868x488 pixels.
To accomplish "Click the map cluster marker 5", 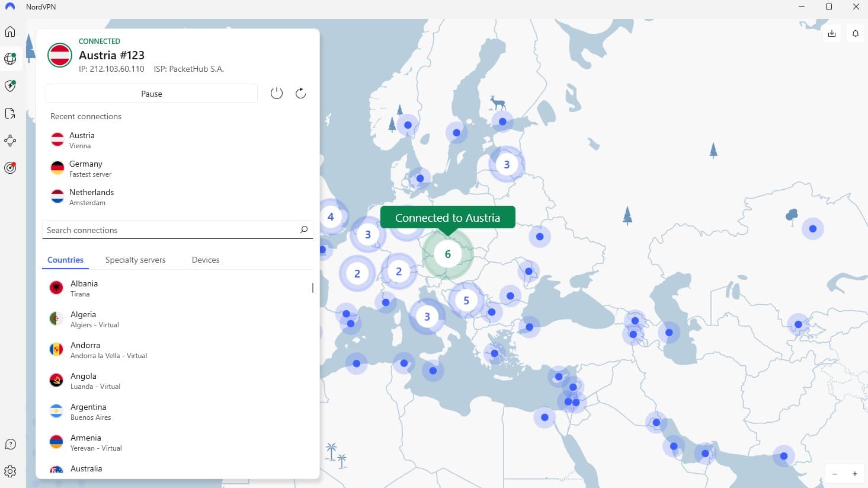I will (466, 301).
